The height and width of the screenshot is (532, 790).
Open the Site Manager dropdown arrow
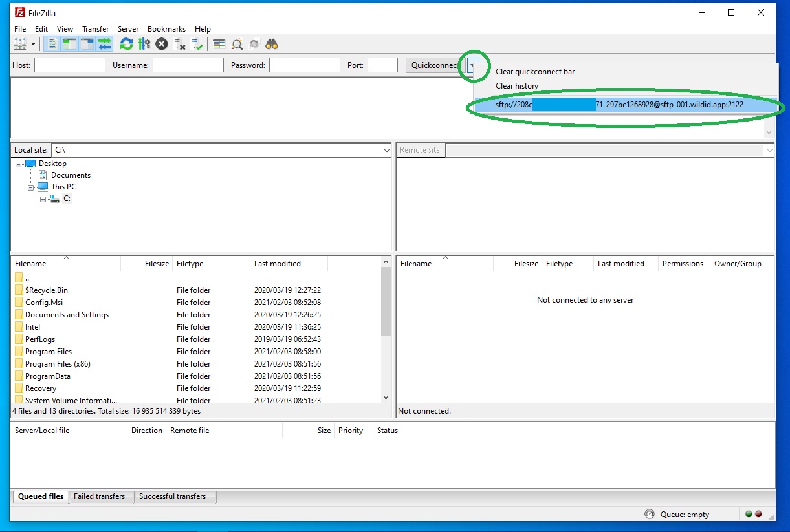[x=32, y=44]
